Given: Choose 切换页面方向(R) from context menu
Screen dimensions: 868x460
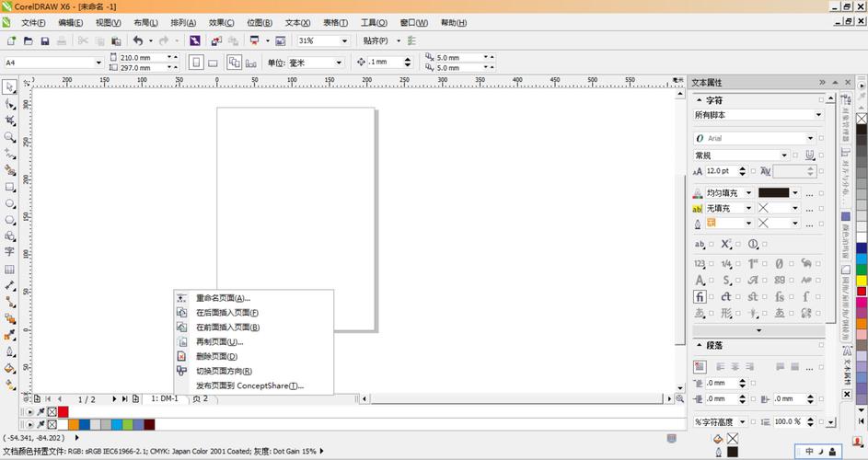Looking at the screenshot, I should coord(224,371).
